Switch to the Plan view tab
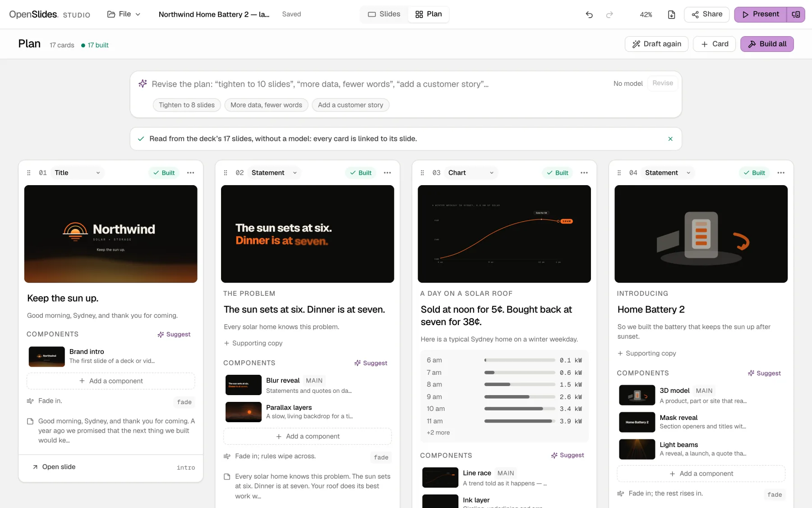Screen dimensions: 812x508 pyautogui.click(x=429, y=14)
